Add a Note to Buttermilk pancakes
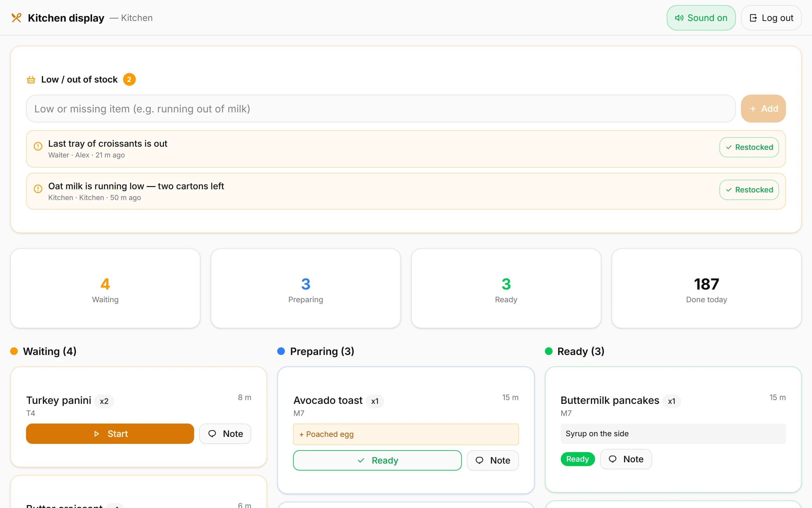This screenshot has width=812, height=508. pos(626,459)
